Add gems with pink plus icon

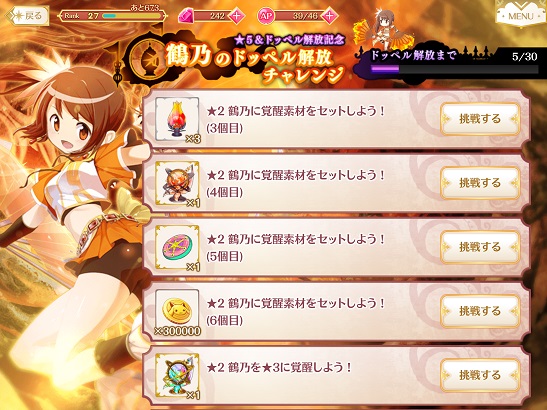click(x=236, y=16)
